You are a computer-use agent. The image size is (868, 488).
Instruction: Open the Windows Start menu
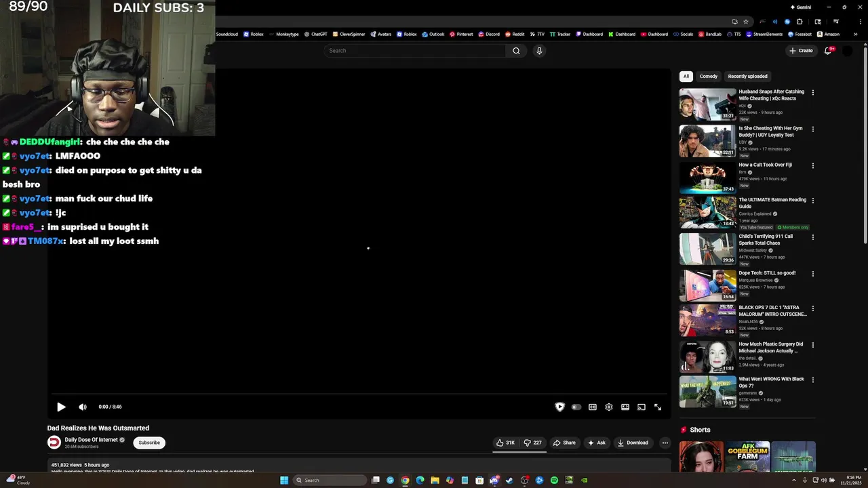pos(284,480)
